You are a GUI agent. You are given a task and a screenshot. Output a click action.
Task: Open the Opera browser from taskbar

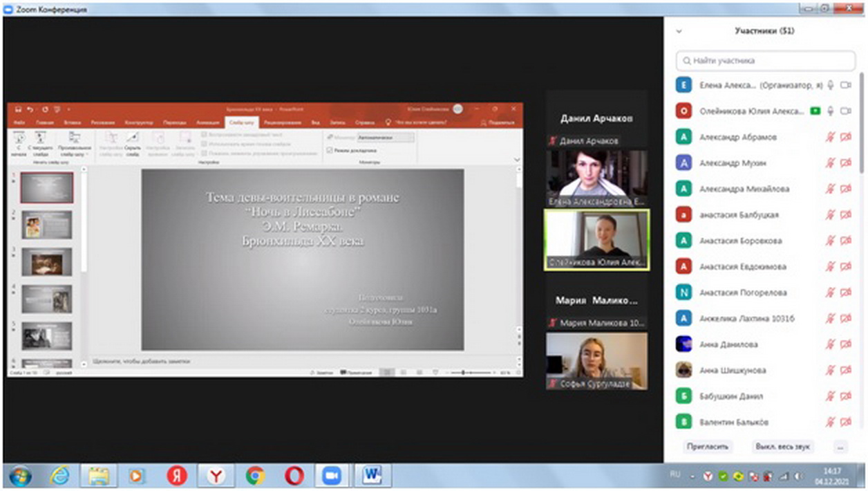click(x=294, y=476)
